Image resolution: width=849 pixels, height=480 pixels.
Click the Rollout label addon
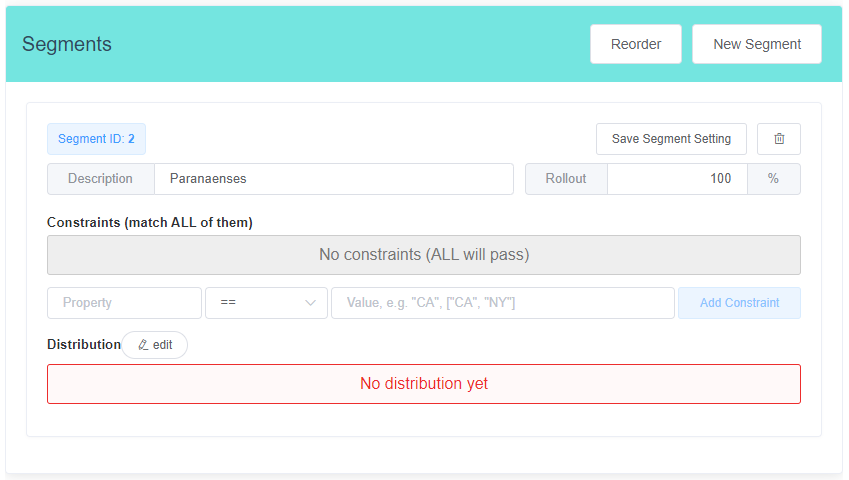point(566,179)
